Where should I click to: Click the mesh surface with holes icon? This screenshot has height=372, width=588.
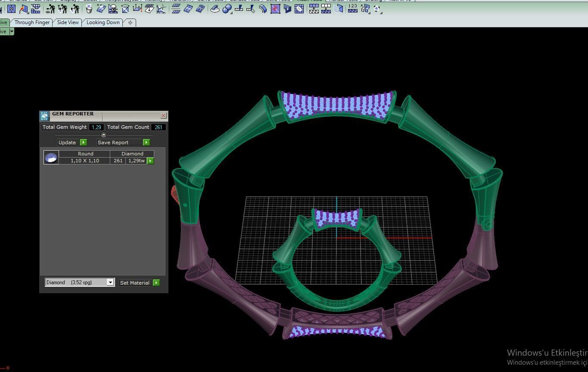coord(200,9)
